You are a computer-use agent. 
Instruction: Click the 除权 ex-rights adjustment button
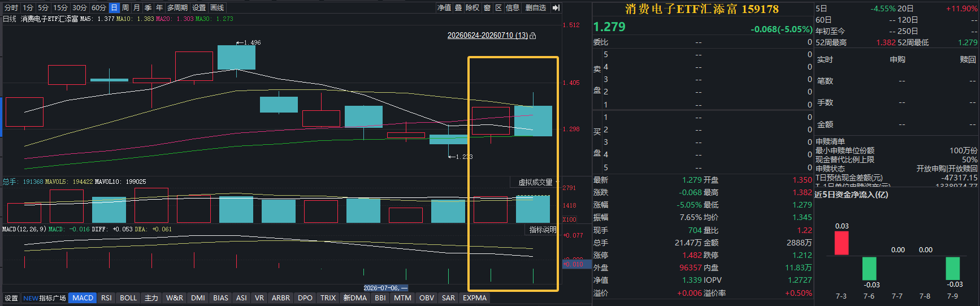(x=472, y=8)
